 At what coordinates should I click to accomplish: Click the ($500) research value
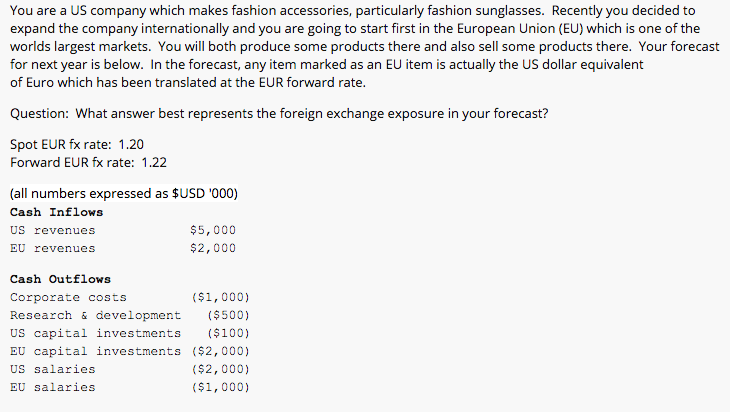(x=228, y=316)
